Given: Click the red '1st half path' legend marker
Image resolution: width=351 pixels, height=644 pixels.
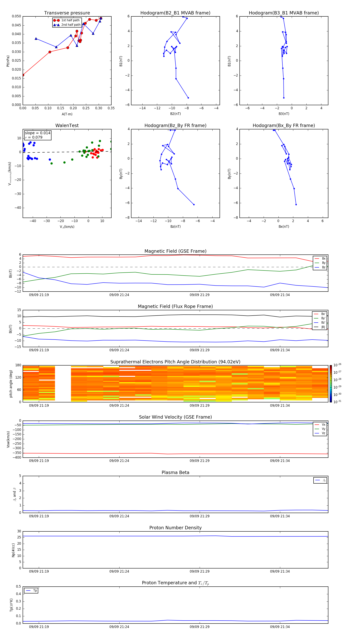Looking at the screenshot, I should (x=56, y=20).
